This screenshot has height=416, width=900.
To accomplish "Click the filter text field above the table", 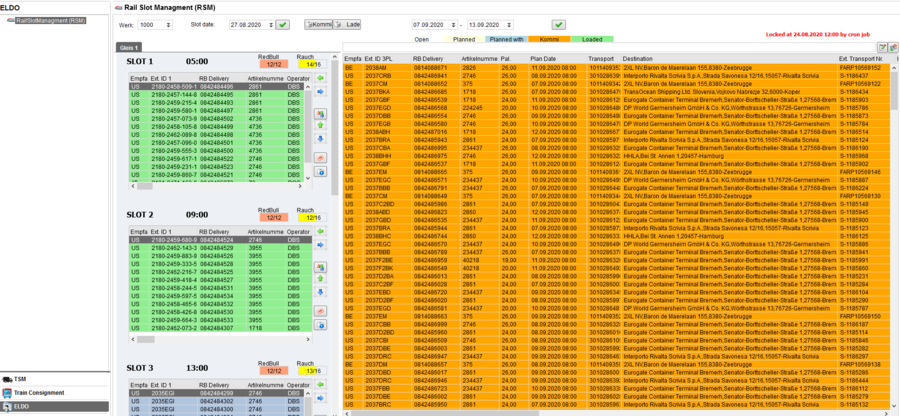I will click(x=609, y=47).
